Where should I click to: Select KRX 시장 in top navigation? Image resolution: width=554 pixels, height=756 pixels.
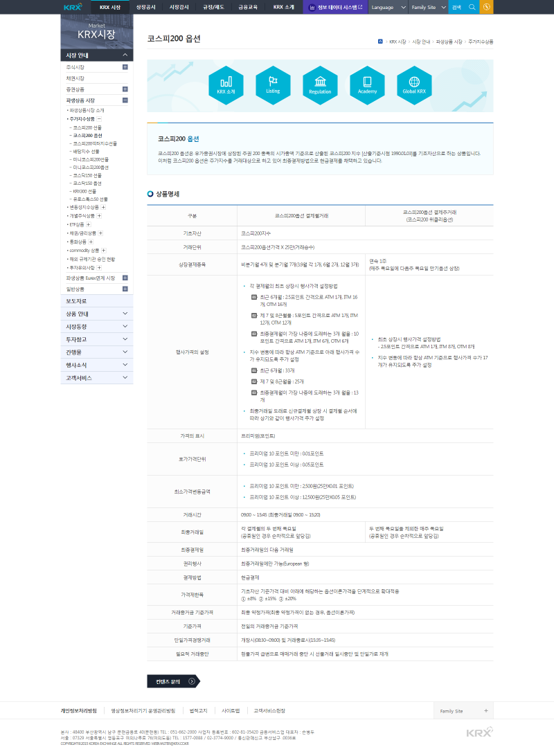tap(110, 7)
